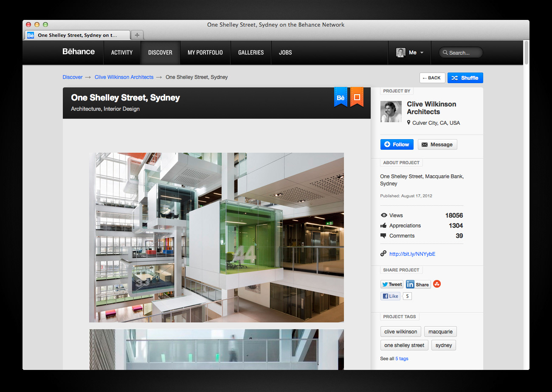Viewport: 552px width, 392px height.
Task: Select the 'macquarie' project tag
Action: 440,332
